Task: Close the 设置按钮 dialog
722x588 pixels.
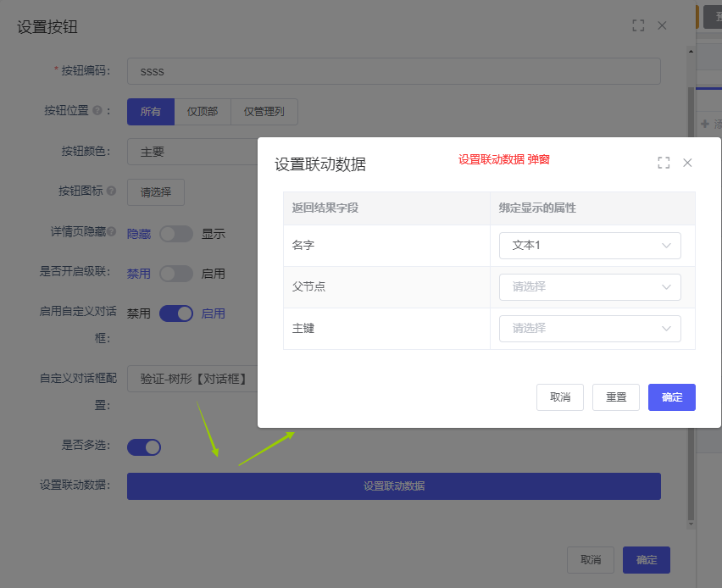Action: [x=662, y=26]
